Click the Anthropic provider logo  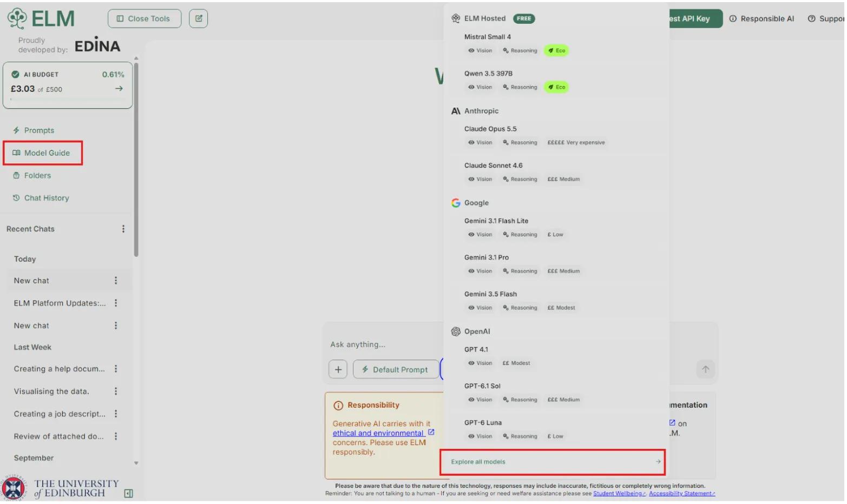456,111
